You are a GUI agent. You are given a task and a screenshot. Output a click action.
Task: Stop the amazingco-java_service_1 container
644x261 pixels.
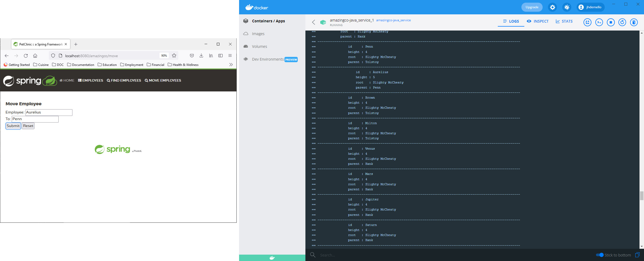coord(611,22)
